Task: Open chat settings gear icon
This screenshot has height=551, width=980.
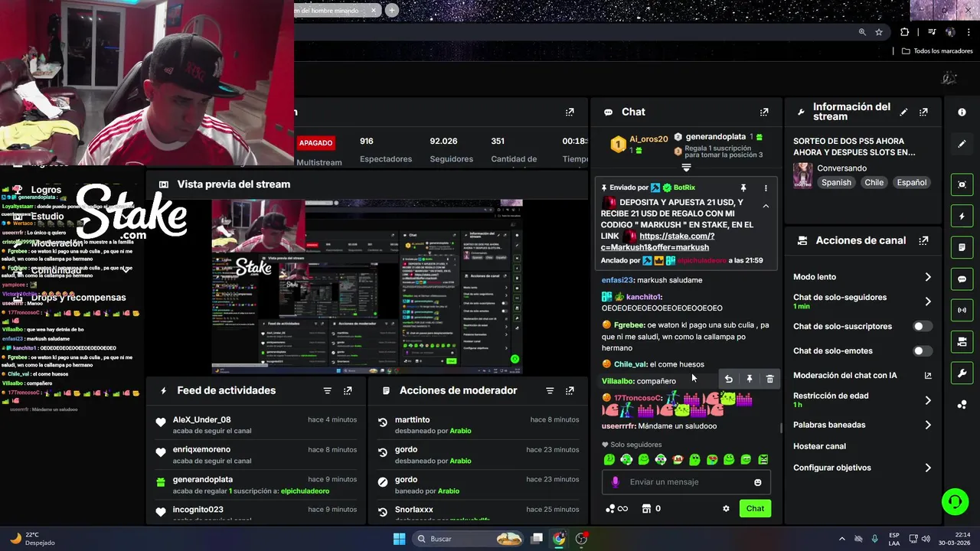Action: point(726,508)
